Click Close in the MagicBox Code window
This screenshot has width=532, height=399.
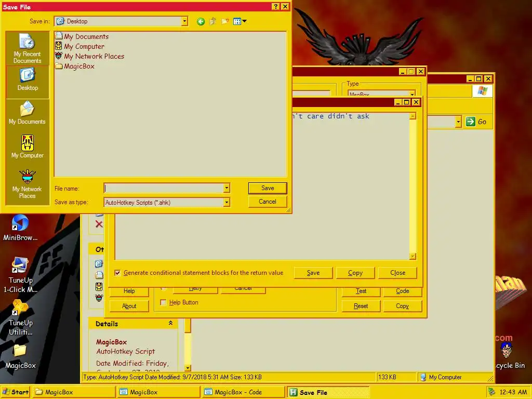(x=397, y=273)
